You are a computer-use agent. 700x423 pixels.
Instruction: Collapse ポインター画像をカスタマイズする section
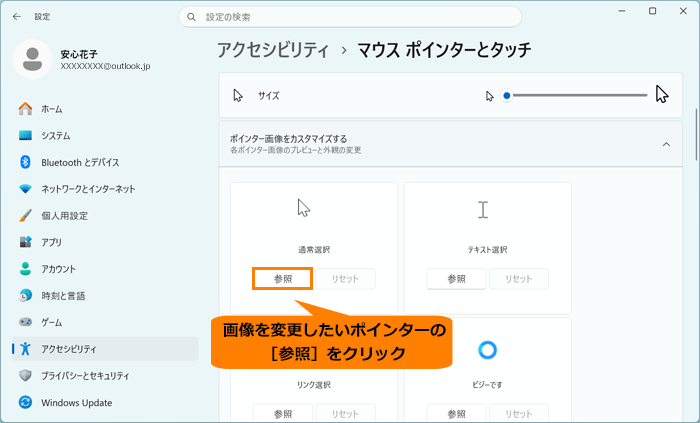(x=666, y=144)
